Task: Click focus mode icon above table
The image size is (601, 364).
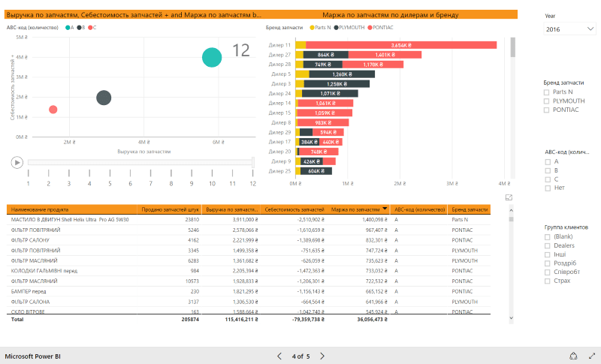Action: click(x=509, y=197)
